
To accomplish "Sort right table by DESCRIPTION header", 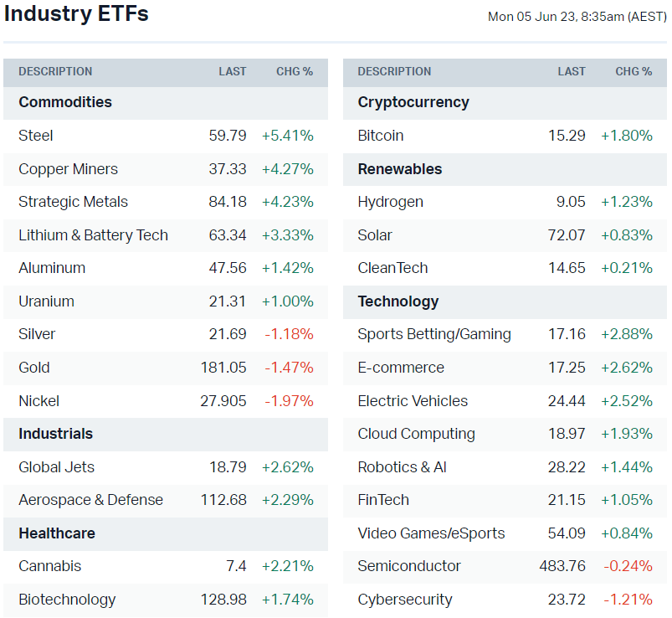I will (x=394, y=72).
